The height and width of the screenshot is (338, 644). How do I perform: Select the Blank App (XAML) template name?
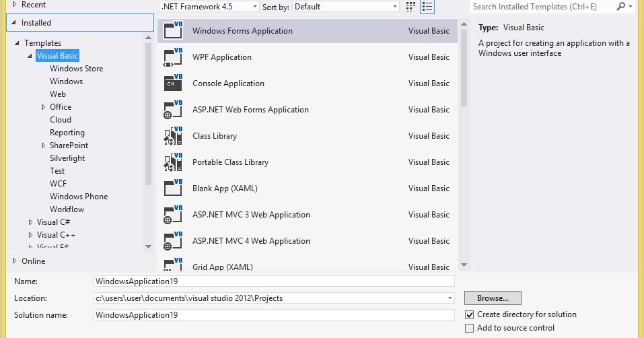tap(225, 189)
